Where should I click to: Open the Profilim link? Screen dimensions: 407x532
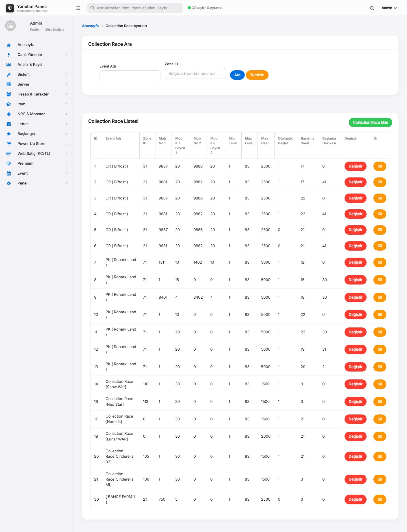coord(36,30)
